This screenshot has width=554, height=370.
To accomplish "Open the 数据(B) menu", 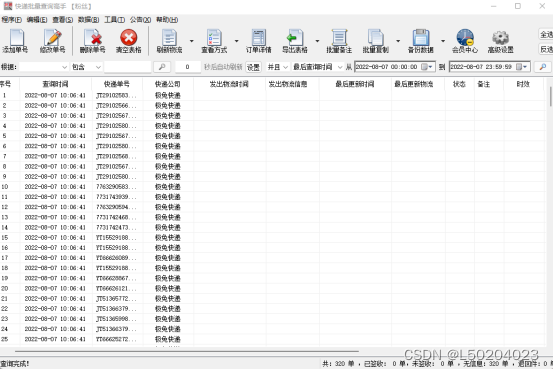I will click(88, 20).
